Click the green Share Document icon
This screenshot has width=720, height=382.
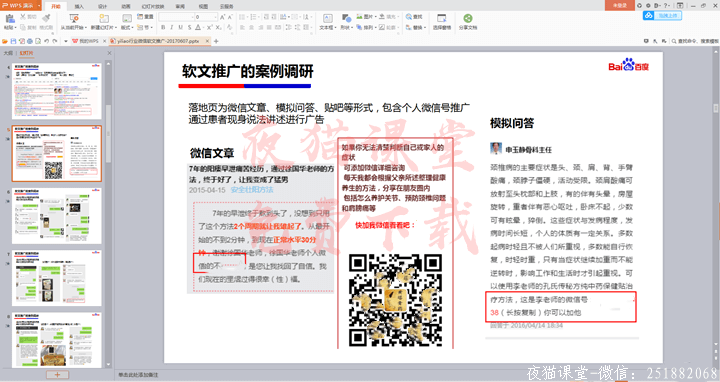point(467,18)
